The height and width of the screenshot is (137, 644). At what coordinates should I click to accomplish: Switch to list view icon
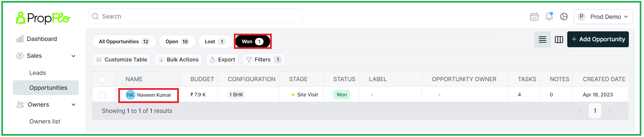(543, 40)
